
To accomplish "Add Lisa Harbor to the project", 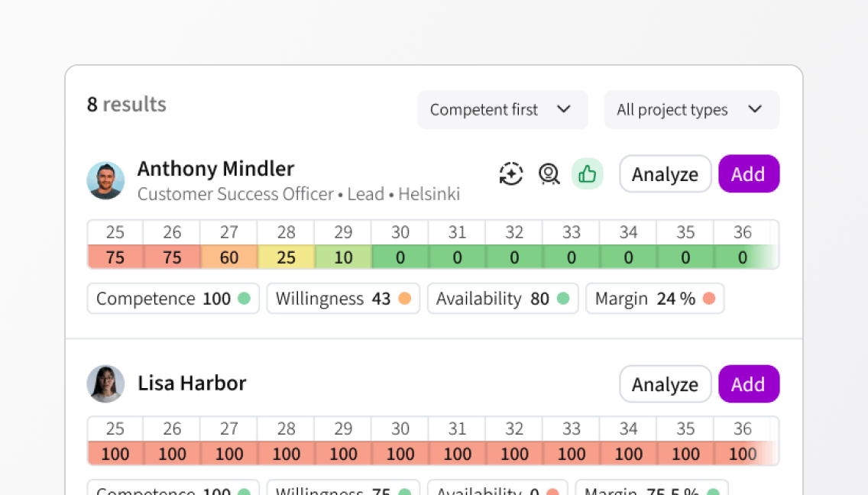I will click(x=749, y=383).
